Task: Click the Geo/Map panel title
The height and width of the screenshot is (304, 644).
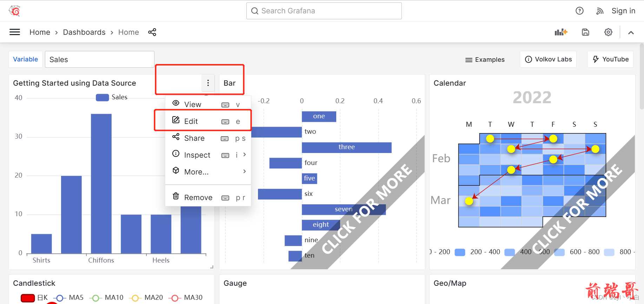Action: pyautogui.click(x=450, y=283)
